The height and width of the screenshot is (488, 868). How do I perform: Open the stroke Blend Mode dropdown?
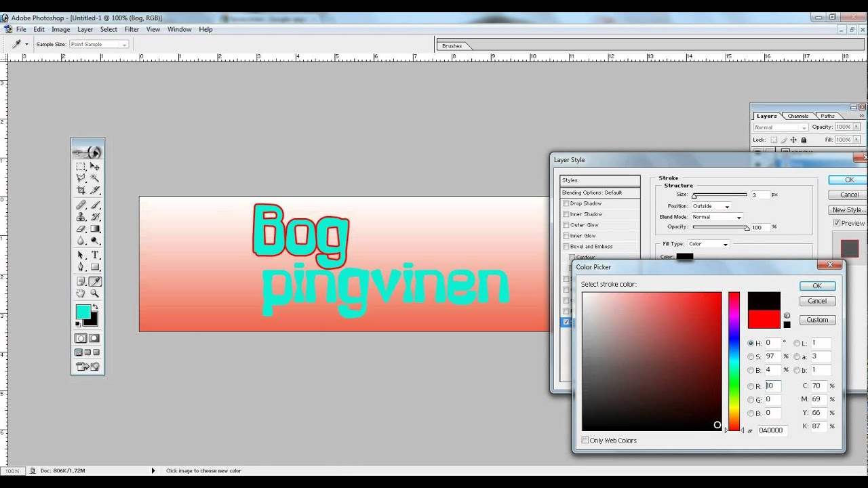click(717, 217)
